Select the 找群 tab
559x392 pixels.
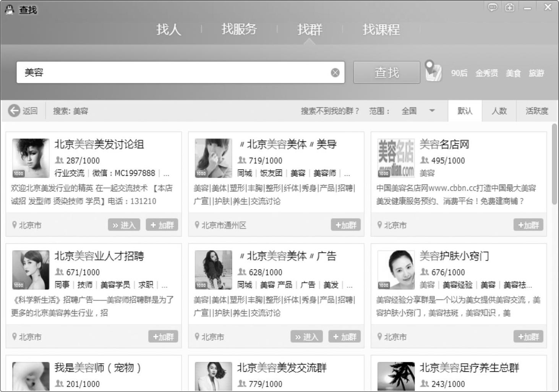click(x=310, y=29)
